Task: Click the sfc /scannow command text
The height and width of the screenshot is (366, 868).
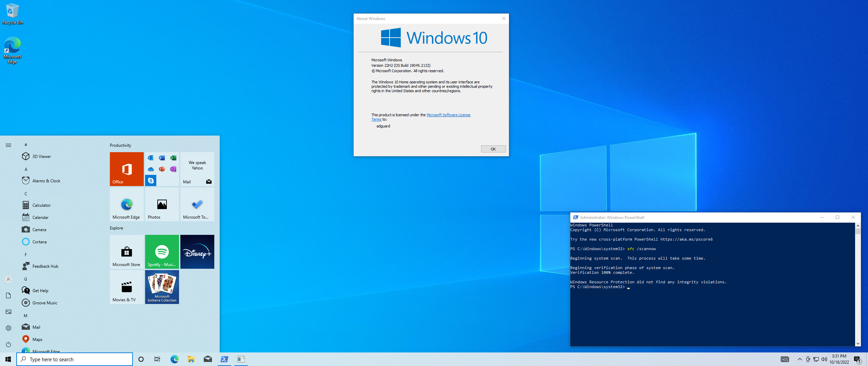Action: click(x=641, y=249)
